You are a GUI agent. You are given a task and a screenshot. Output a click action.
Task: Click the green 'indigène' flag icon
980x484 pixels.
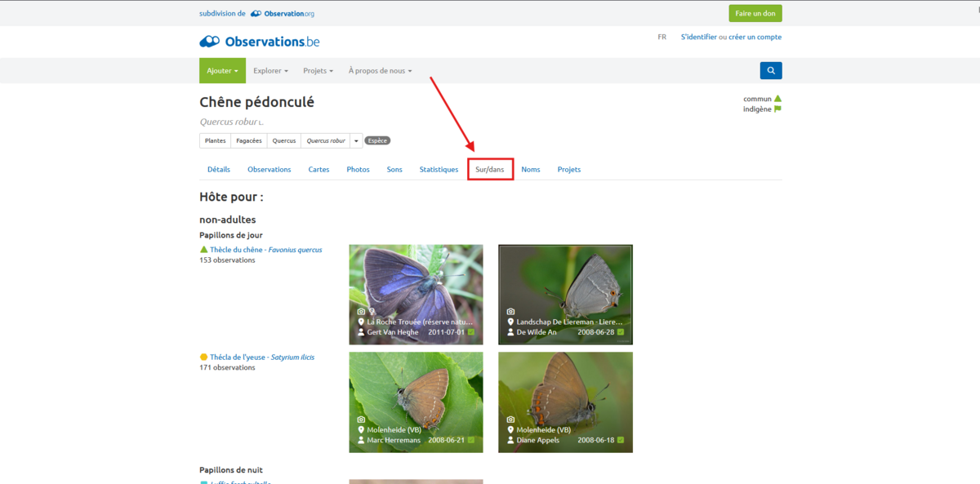click(777, 109)
